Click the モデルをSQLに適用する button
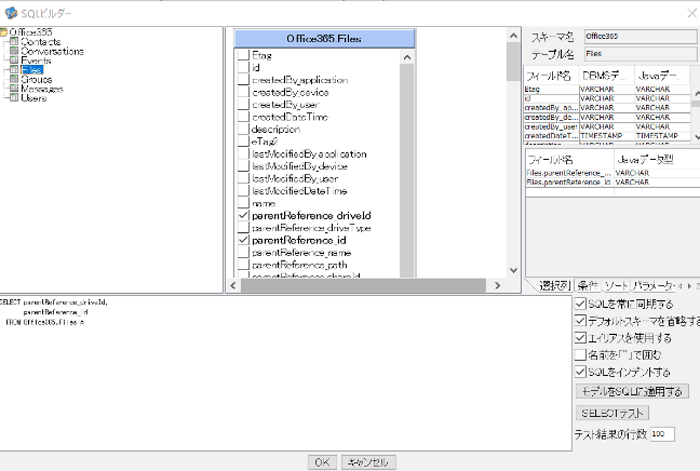 [x=632, y=392]
